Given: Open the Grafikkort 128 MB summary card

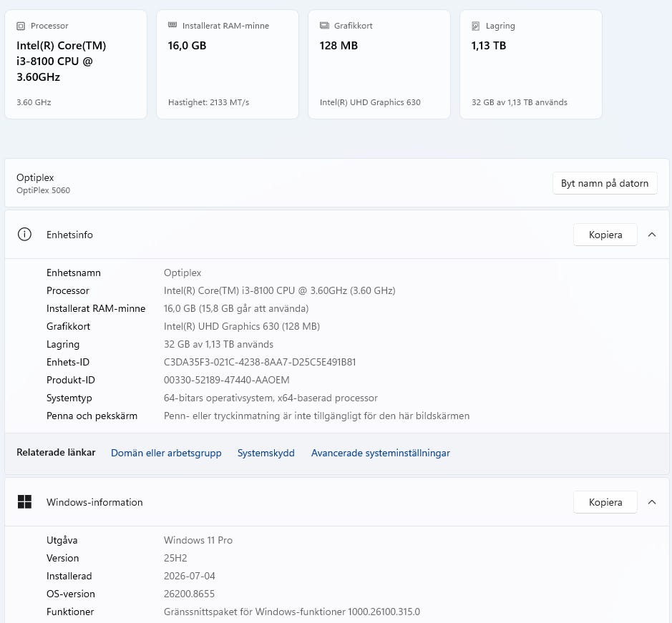Looking at the screenshot, I should (379, 64).
